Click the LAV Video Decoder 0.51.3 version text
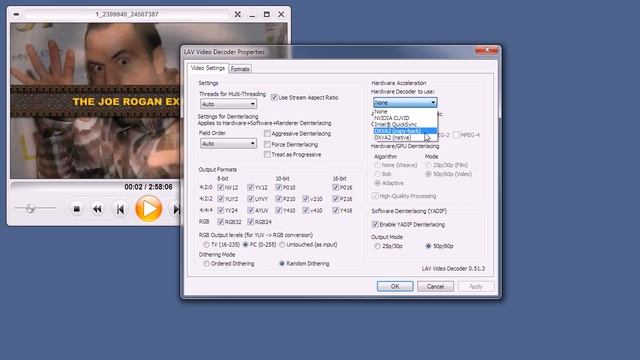The width and height of the screenshot is (640, 360). coord(453,269)
